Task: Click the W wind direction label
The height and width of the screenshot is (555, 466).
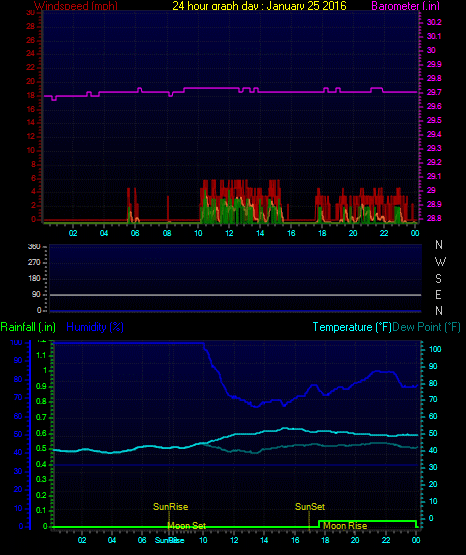Action: point(440,262)
